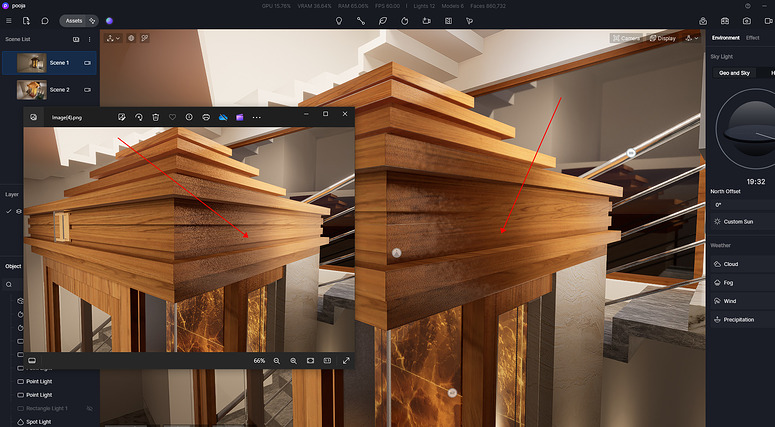Screen dimensions: 775x427
Task: Toggle the Photos filmstrip icon
Action: coord(32,360)
